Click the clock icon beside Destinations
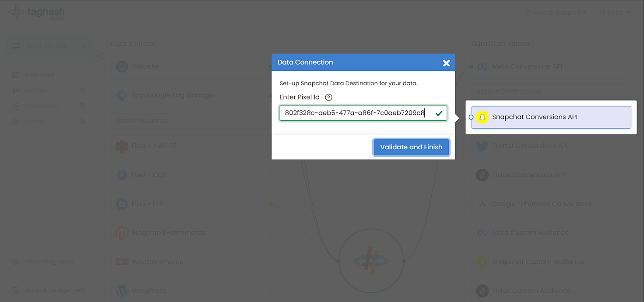 [x=83, y=106]
